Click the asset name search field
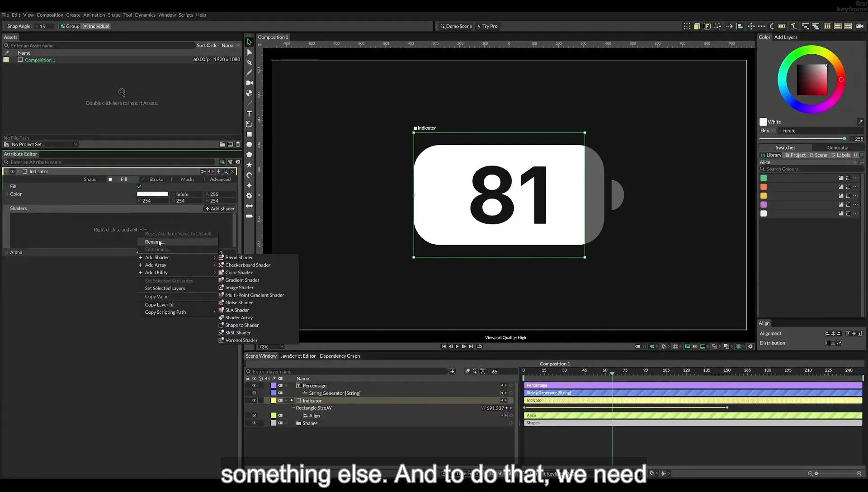The width and height of the screenshot is (868, 492). 102,46
